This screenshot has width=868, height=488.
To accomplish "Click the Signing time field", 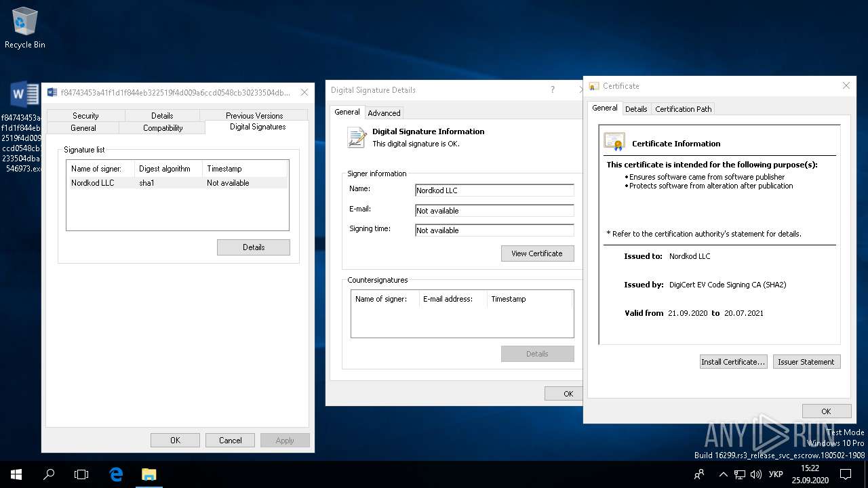I will click(494, 230).
